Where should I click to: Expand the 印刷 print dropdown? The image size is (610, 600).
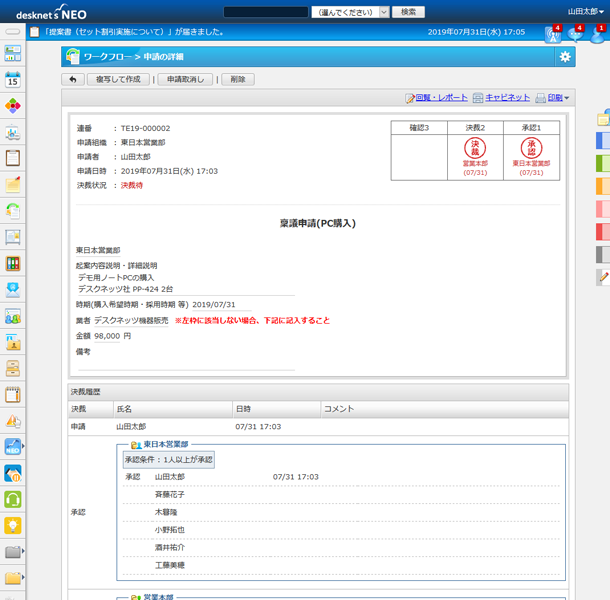tap(553, 98)
